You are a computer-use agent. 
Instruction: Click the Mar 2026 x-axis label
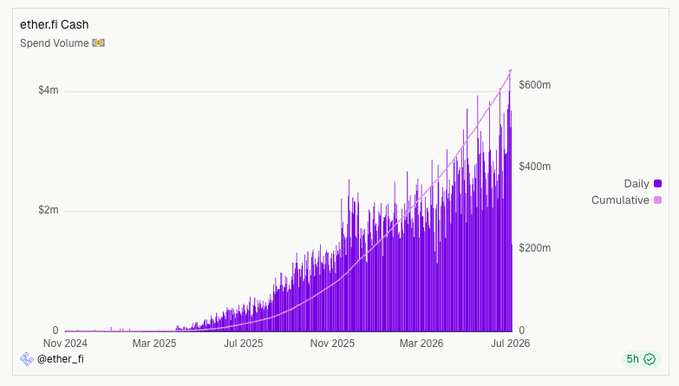(x=421, y=344)
